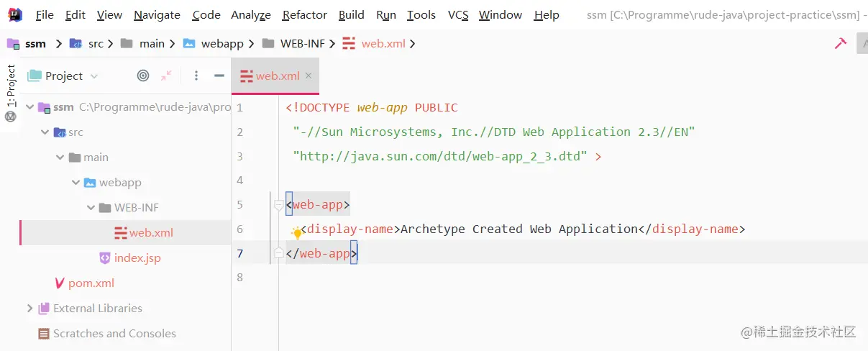Toggle the 1: Project tool window stripe button
Viewport: 868px width, 351px height.
[11, 86]
